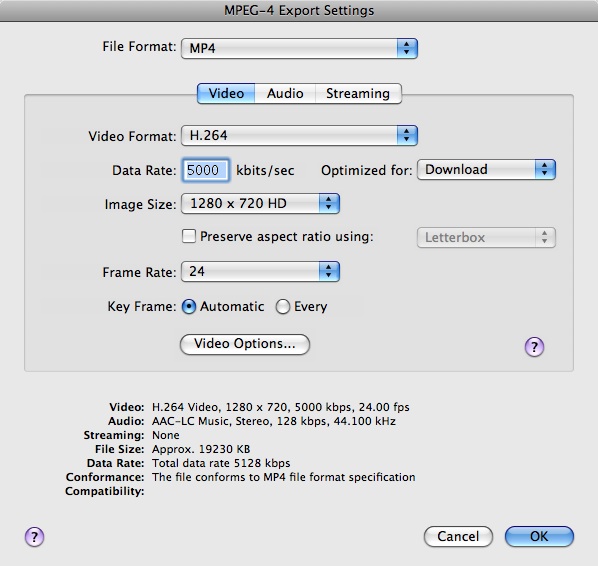Enable Preserve aspect ratio checkbox

coord(189,236)
